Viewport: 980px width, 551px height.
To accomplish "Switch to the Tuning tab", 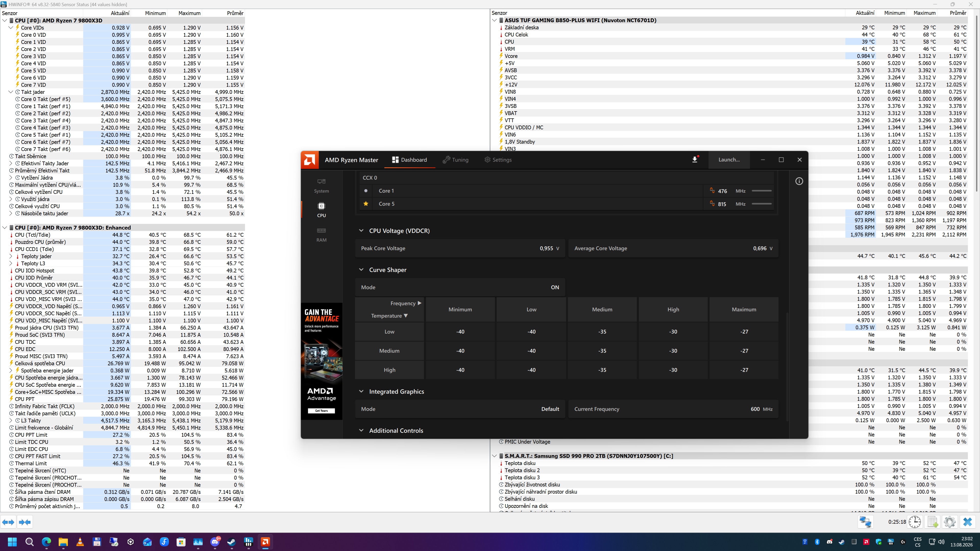I will (455, 160).
